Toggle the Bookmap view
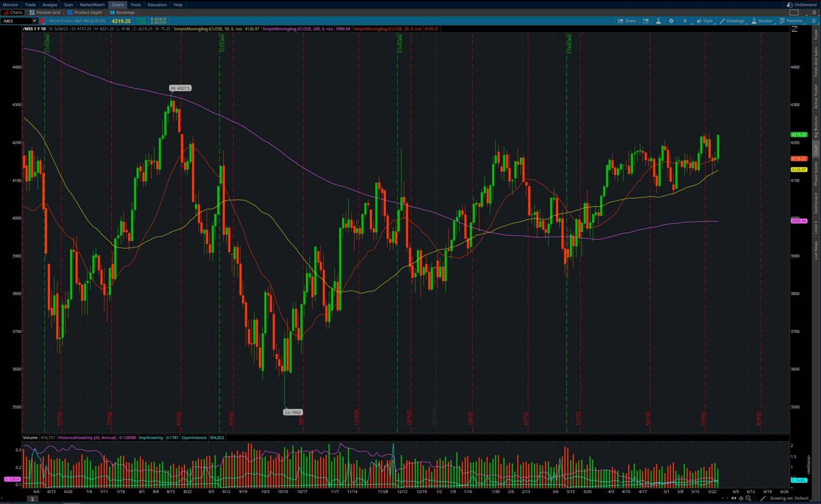821x504 pixels. (121, 12)
